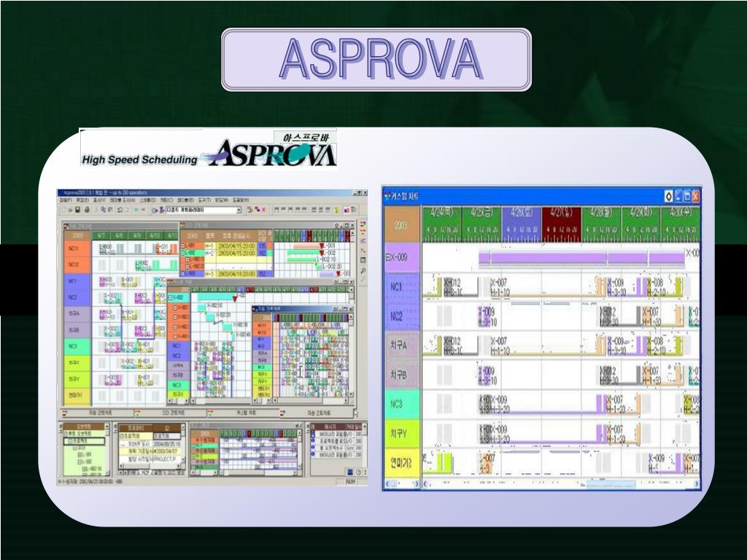Viewport: 747px width, 560px height.
Task: Open the 도움말(H) menu
Action: tap(241, 201)
